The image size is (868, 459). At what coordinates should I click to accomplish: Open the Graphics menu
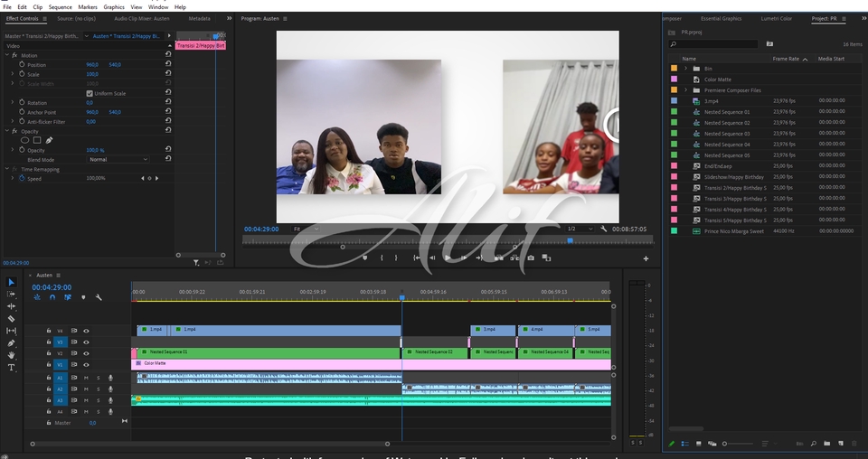coord(114,7)
